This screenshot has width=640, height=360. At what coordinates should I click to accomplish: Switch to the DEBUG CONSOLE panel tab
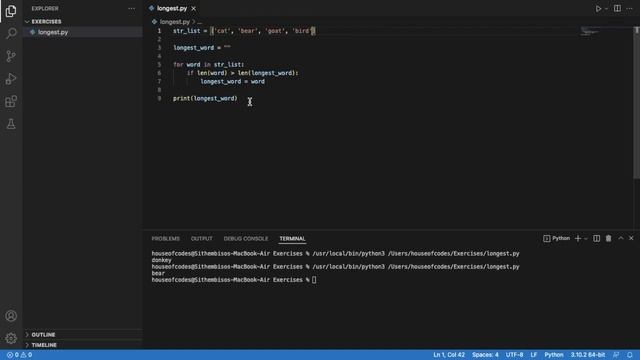(246, 238)
